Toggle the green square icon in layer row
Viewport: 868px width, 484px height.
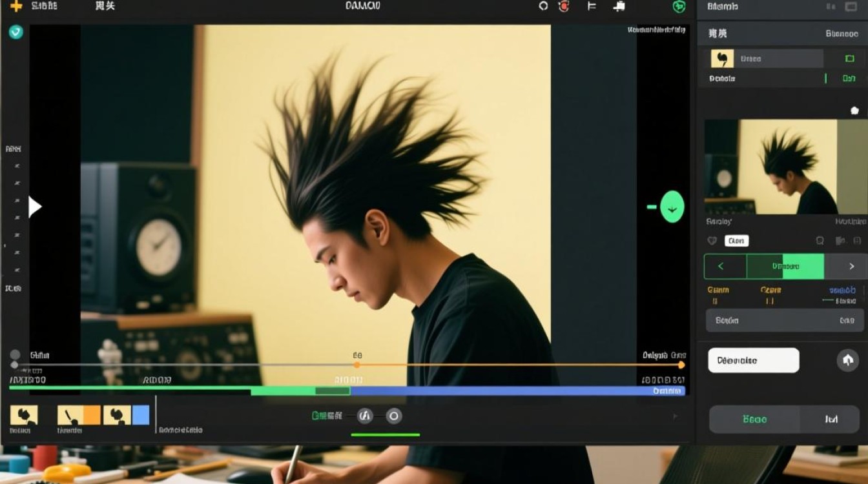pyautogui.click(x=849, y=59)
